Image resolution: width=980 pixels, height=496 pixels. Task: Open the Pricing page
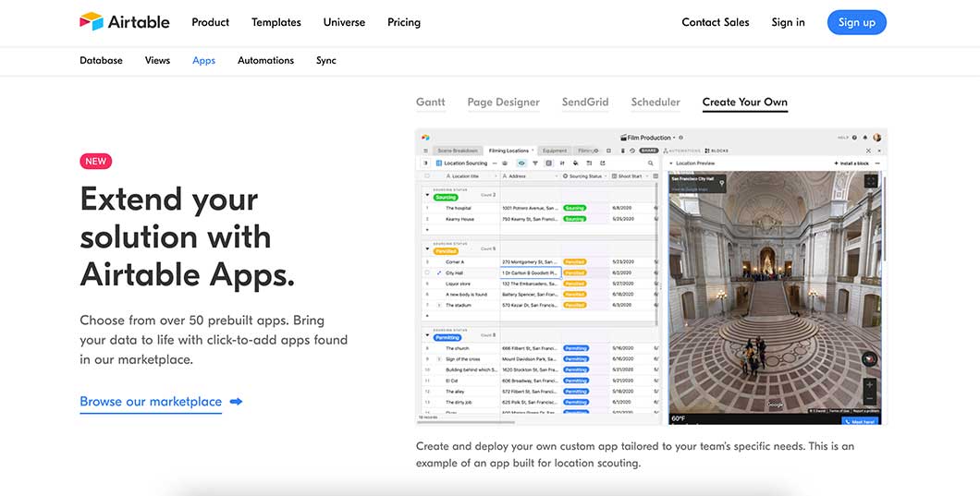pos(404,22)
